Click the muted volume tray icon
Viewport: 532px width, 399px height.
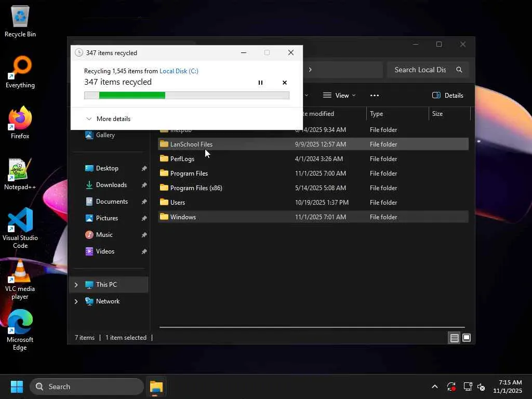tap(481, 387)
